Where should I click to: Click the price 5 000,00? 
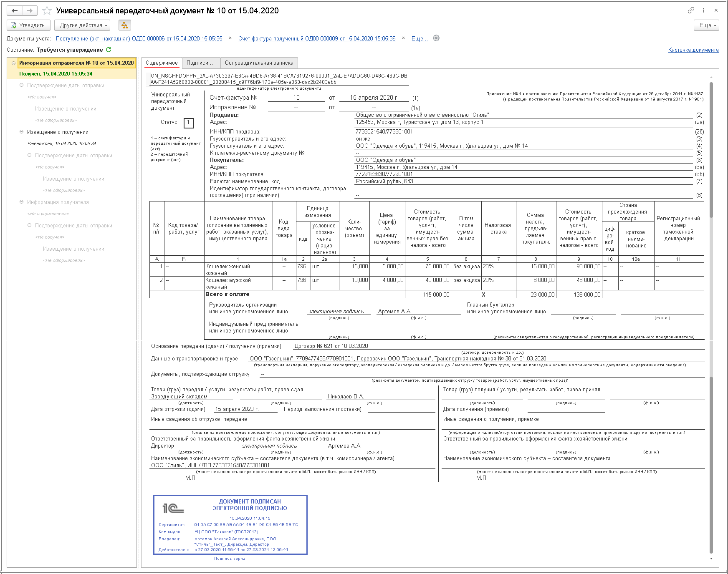(393, 267)
